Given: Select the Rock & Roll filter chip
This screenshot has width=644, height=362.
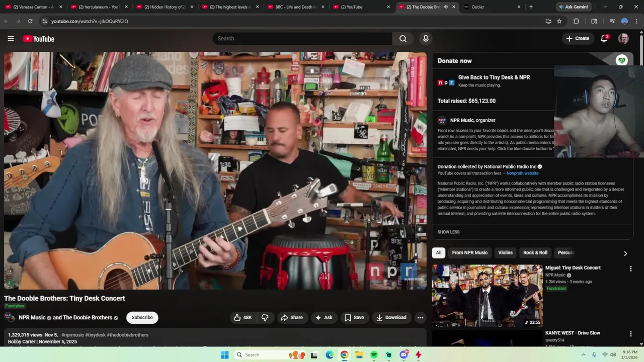Looking at the screenshot, I should tap(535, 252).
